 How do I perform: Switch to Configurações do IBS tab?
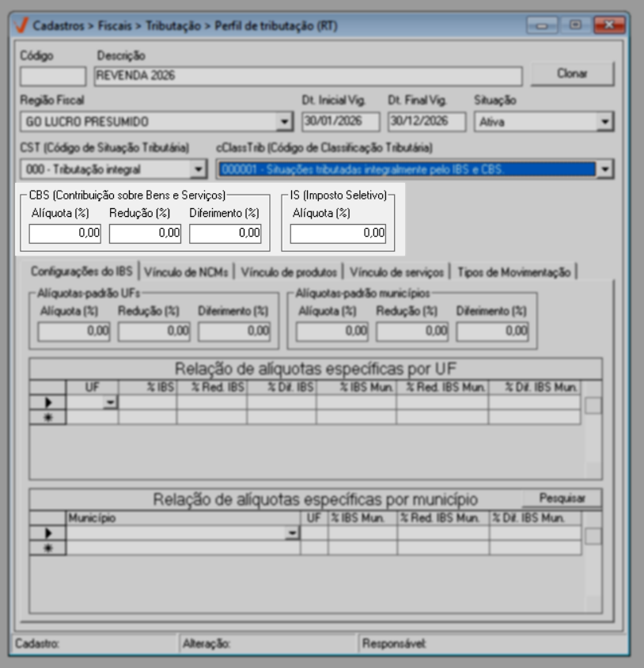pos(81,271)
